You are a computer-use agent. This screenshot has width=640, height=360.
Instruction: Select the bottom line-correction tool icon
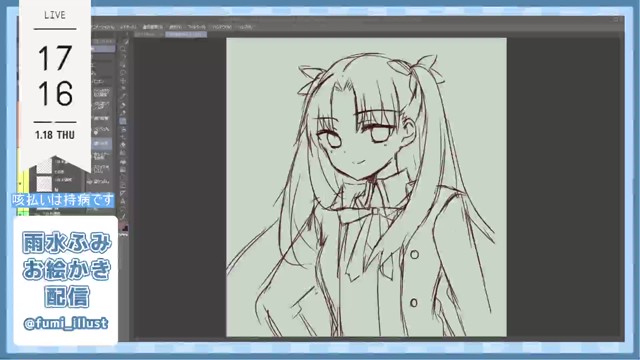click(123, 216)
